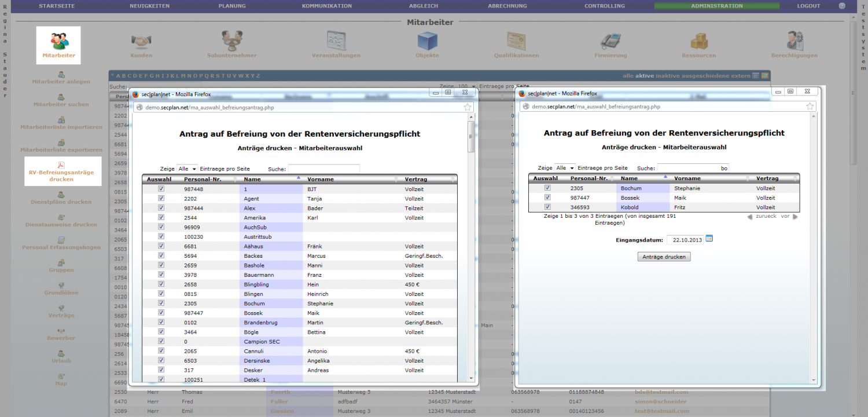This screenshot has width=868, height=417.
Task: Click the Verträge sidebar icon
Action: tap(61, 308)
